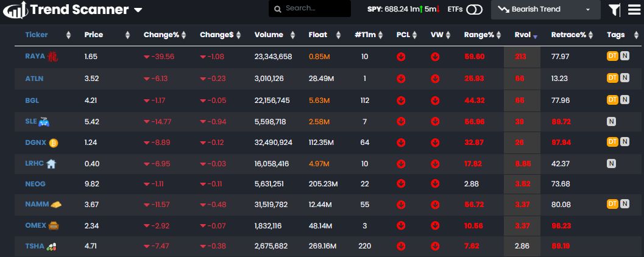
Task: Open the Trend Scanner title dropdown arrow
Action: 138,10
